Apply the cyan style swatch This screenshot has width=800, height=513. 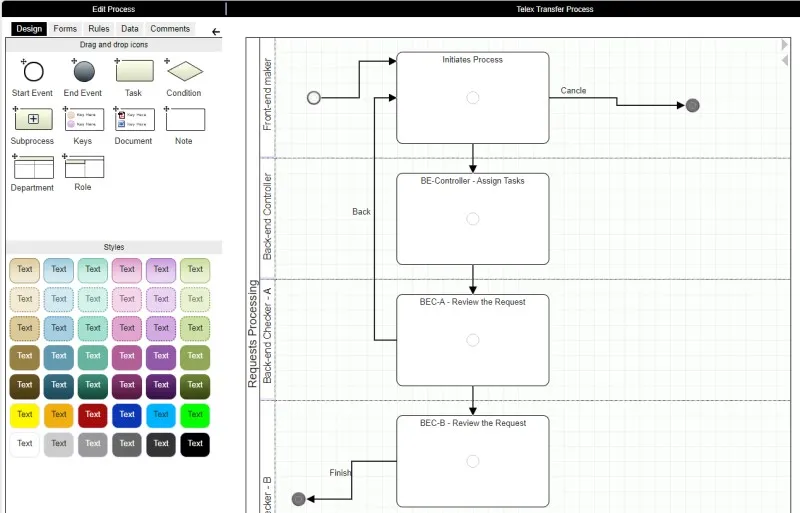click(x=161, y=415)
